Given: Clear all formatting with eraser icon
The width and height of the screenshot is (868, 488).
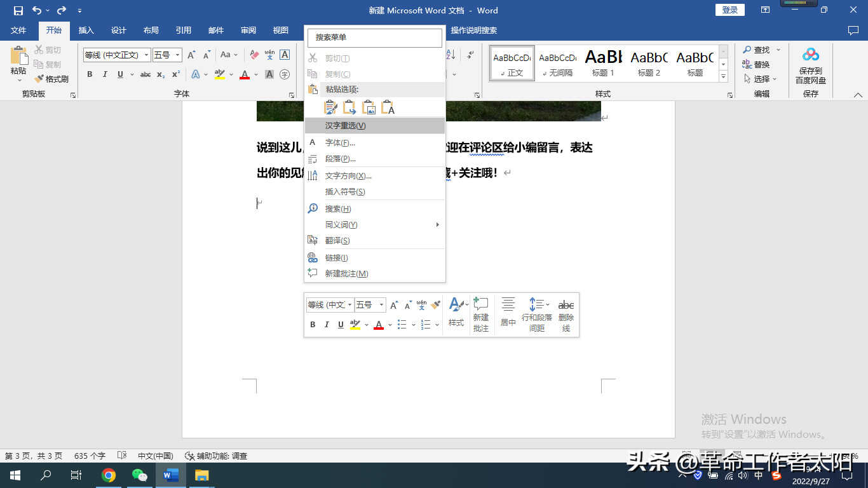Looking at the screenshot, I should tap(254, 55).
